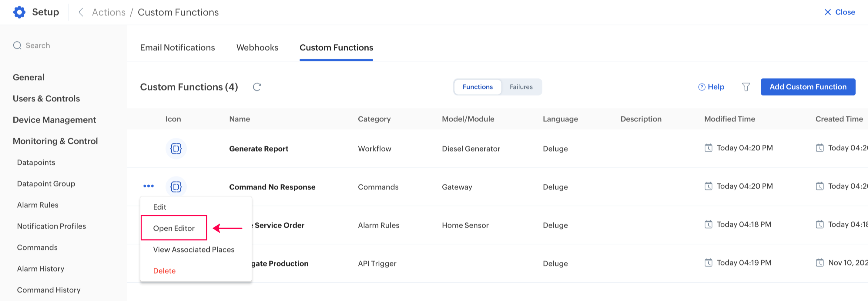Open the Webhooks tab
Image resolution: width=868 pixels, height=301 pixels.
click(x=257, y=48)
